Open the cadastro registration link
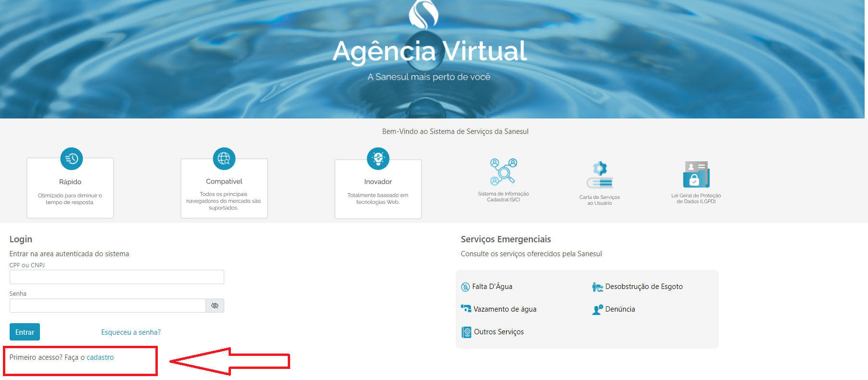The width and height of the screenshot is (868, 380). pos(100,357)
